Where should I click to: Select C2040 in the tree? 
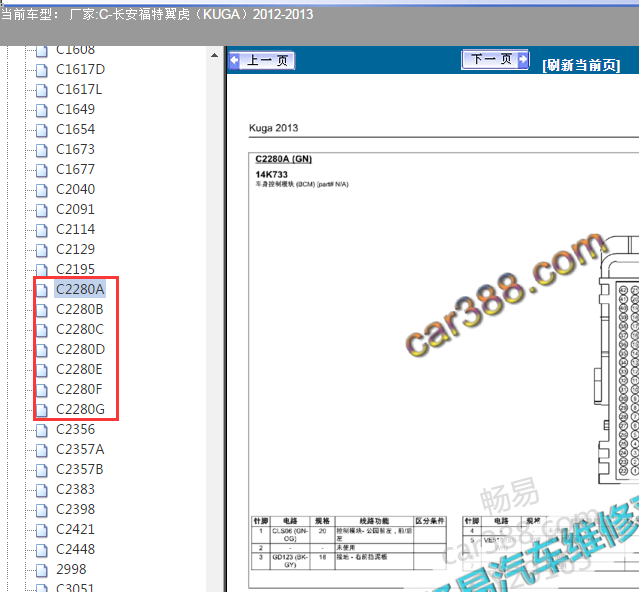pyautogui.click(x=75, y=189)
